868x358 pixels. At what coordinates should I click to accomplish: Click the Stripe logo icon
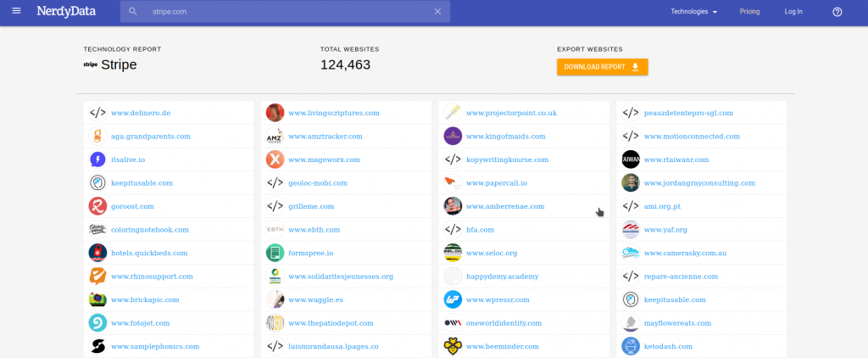(x=91, y=64)
